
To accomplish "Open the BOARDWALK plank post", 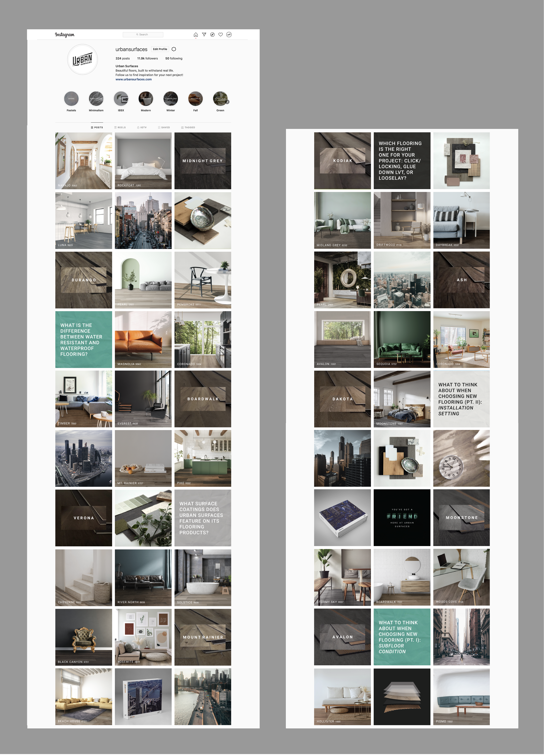I will pyautogui.click(x=203, y=399).
